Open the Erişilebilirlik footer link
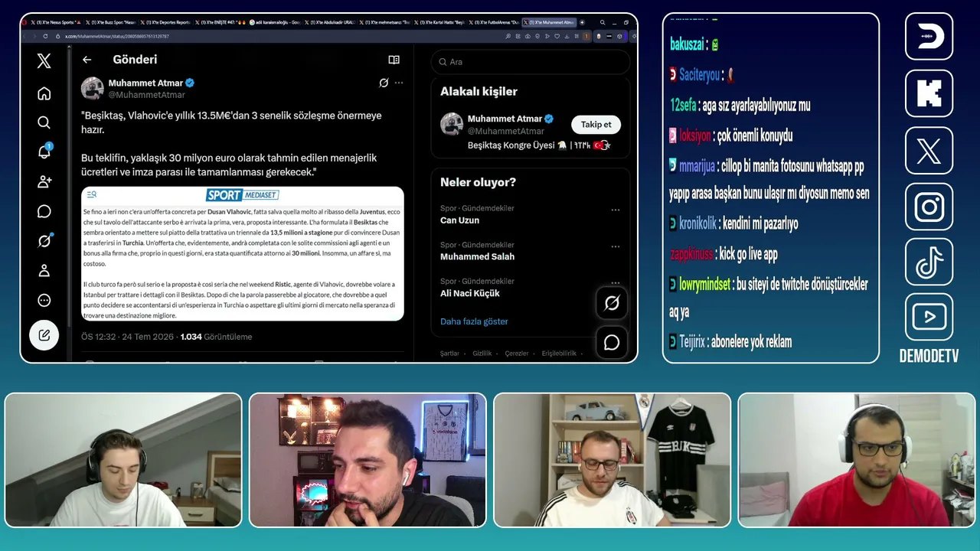 click(559, 354)
